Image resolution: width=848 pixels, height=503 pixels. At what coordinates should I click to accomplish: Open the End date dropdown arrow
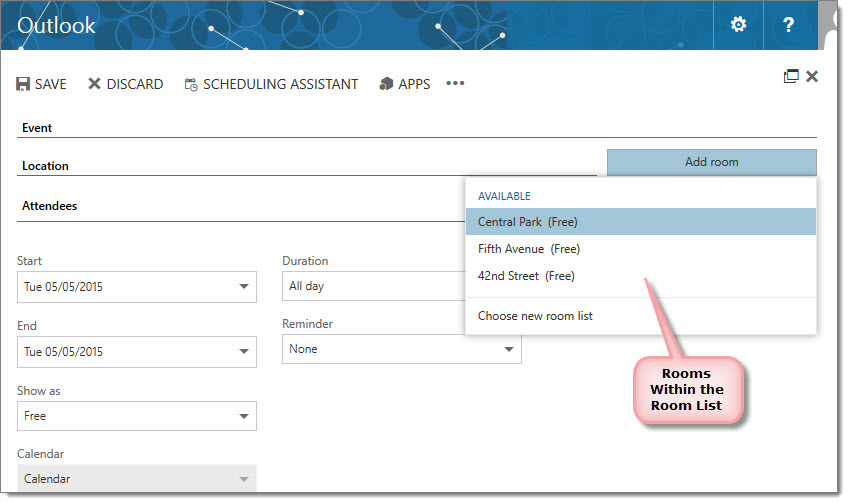244,352
